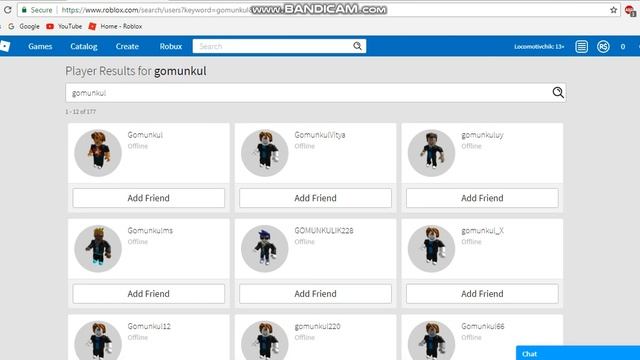Open Gomunkul66 avatar thumbnail
The image size is (640, 360).
click(431, 340)
